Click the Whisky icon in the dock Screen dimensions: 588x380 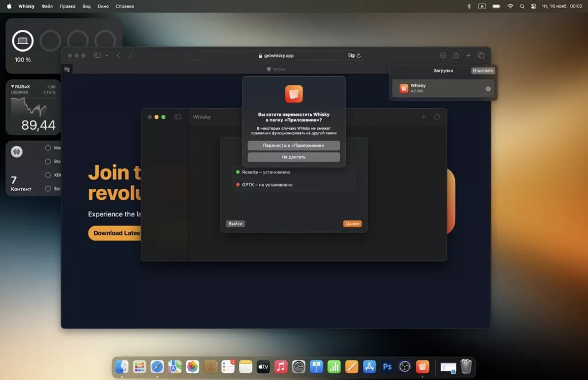point(423,366)
